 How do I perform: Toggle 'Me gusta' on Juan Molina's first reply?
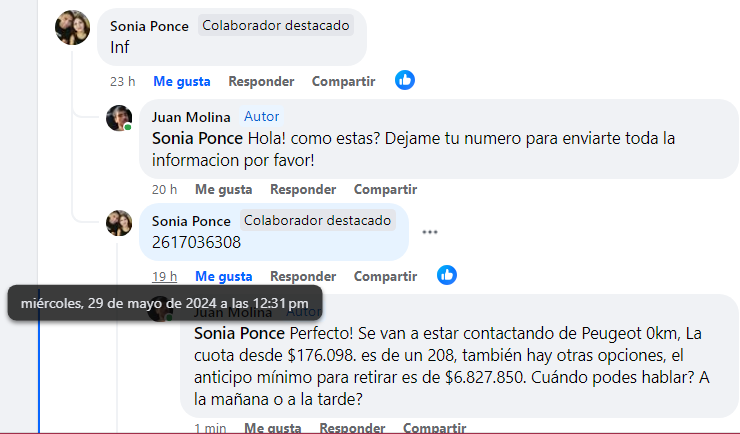tap(223, 189)
